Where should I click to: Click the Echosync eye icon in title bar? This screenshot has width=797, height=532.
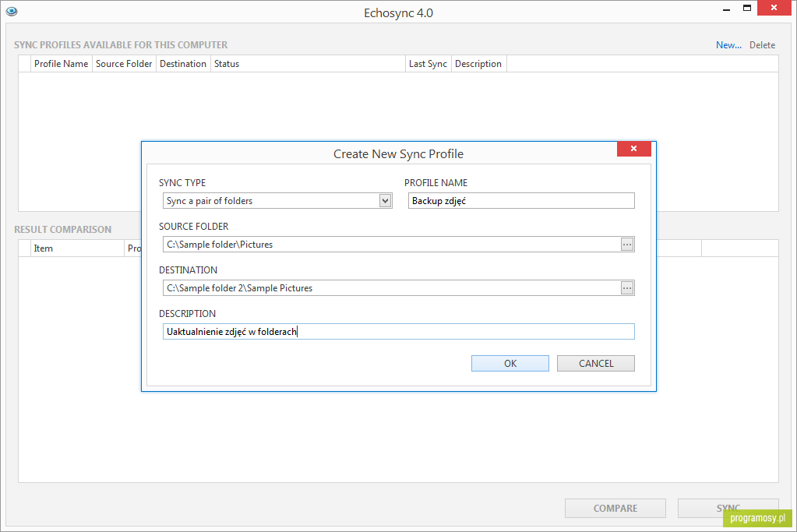click(12, 11)
